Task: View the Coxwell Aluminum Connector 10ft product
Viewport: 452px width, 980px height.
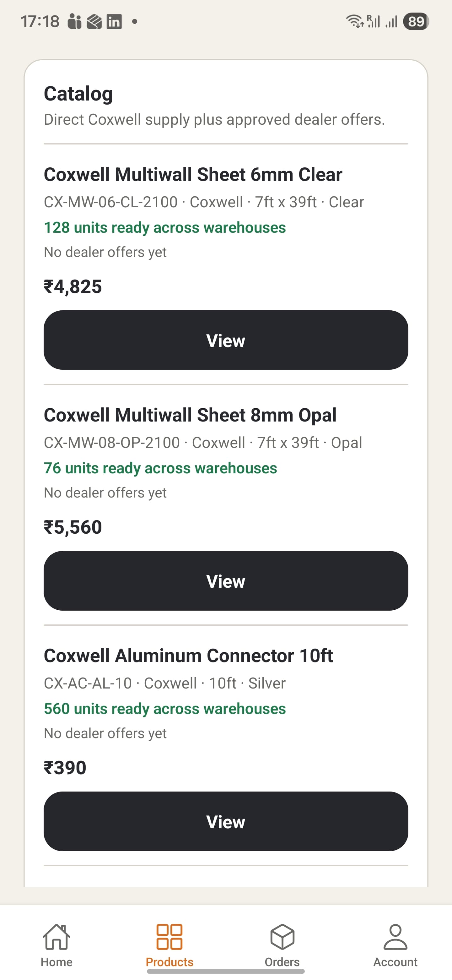Action: (226, 822)
